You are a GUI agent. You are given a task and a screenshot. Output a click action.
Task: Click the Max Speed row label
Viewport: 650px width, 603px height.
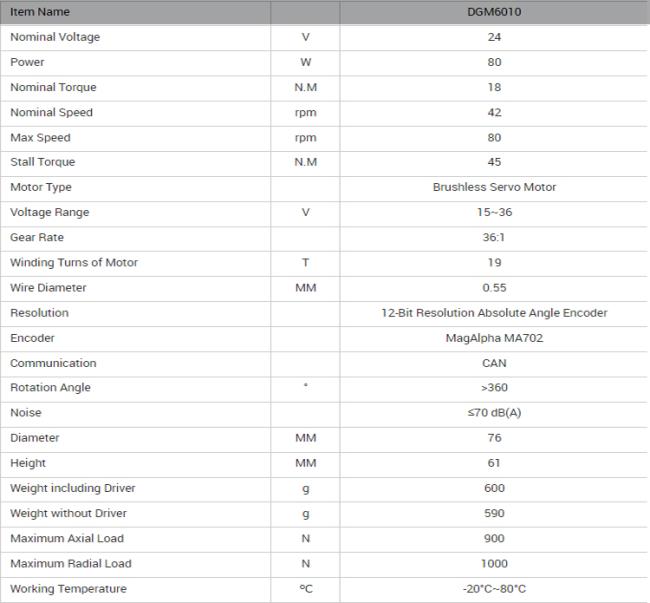pos(40,138)
